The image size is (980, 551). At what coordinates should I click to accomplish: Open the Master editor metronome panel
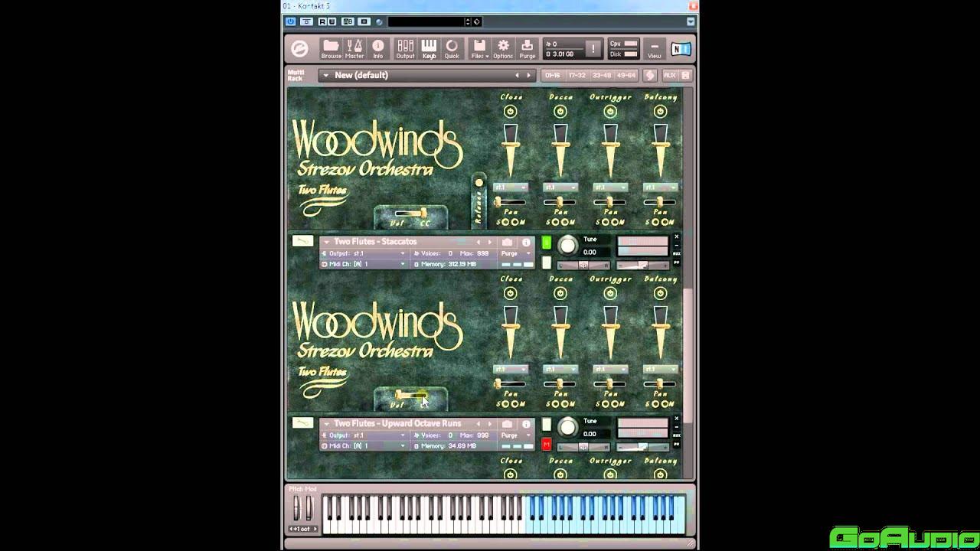[354, 49]
